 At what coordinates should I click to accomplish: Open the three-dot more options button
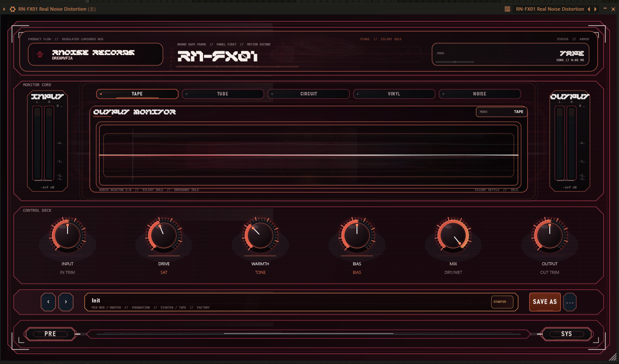(570, 302)
